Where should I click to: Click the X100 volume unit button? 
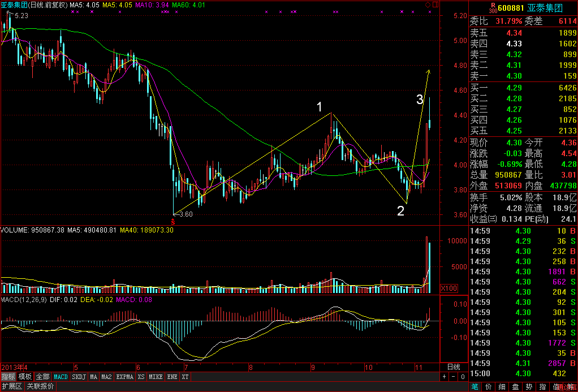point(448,288)
